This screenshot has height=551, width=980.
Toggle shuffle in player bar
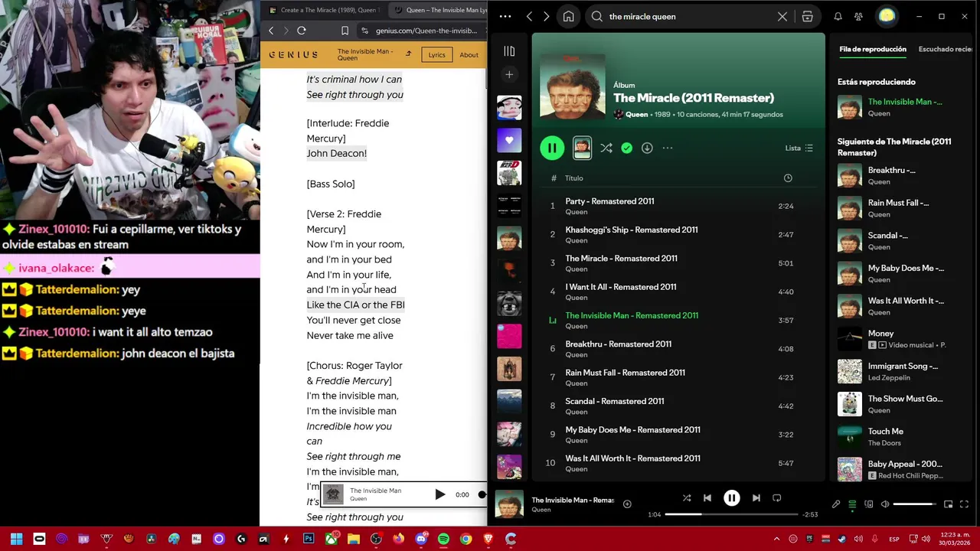pyautogui.click(x=687, y=498)
